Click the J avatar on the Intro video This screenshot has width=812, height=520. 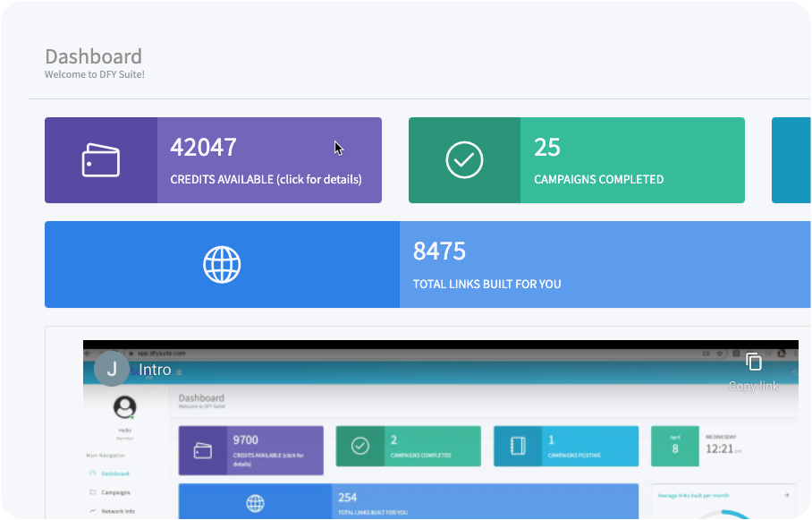point(112,369)
